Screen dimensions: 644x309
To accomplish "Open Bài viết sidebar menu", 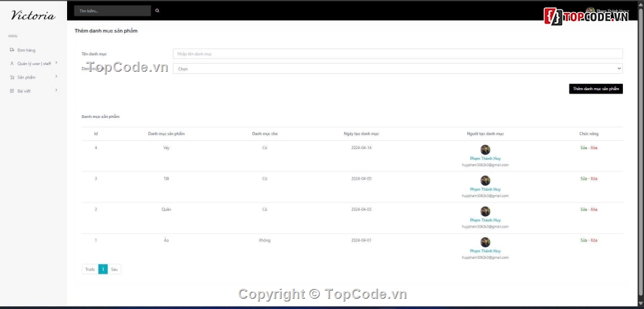I will 24,91.
